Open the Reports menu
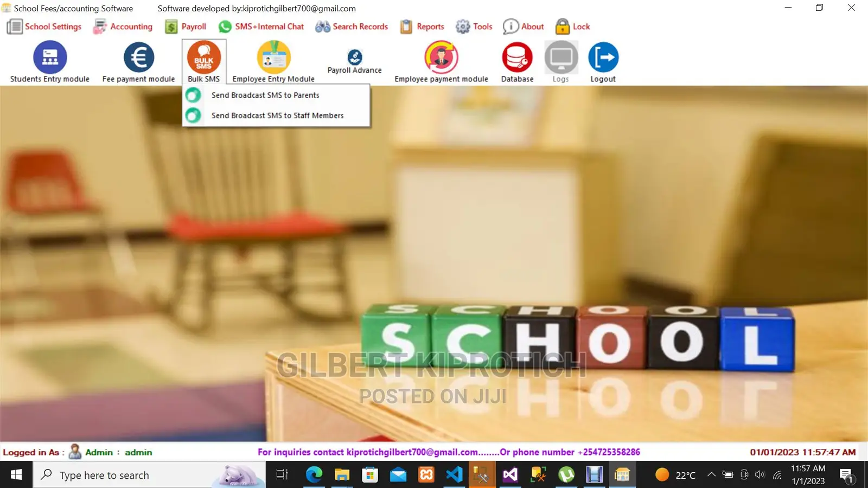Image resolution: width=868 pixels, height=488 pixels. point(422,27)
